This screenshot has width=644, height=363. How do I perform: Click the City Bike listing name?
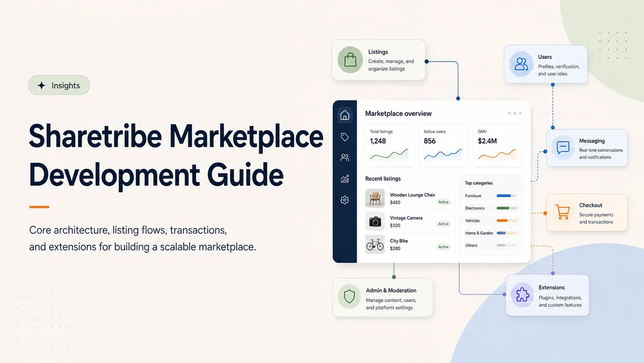point(399,241)
